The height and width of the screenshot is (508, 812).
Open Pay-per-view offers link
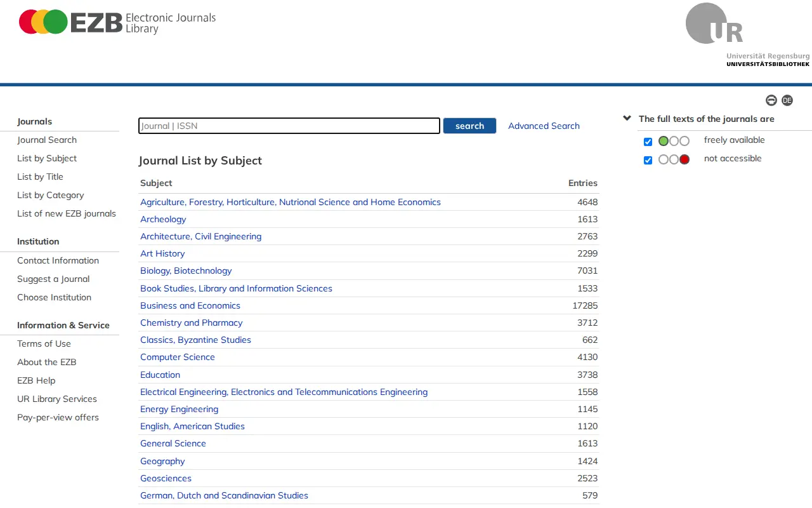coord(58,417)
